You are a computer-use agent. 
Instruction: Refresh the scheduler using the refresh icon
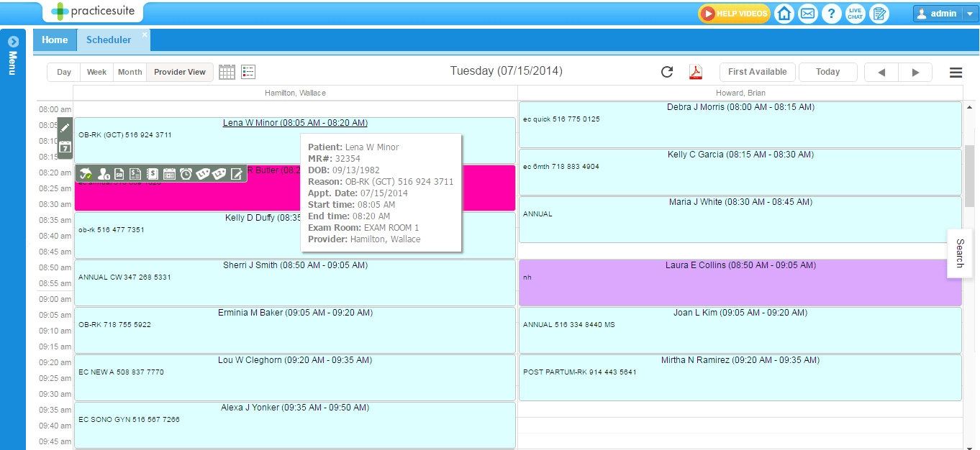(x=666, y=72)
